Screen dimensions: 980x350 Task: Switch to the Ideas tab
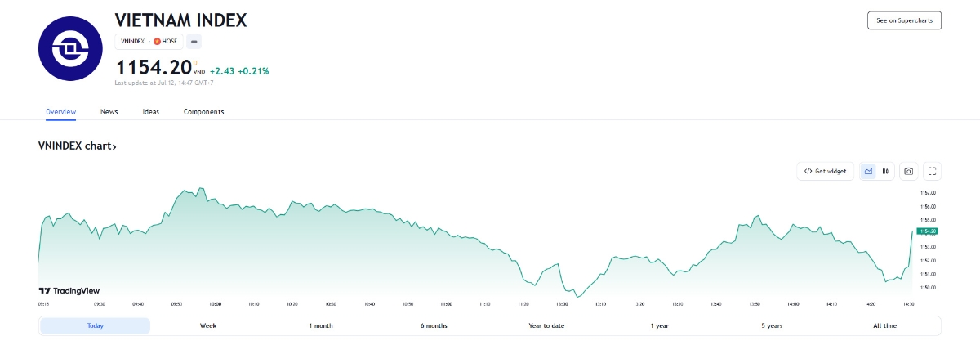pyautogui.click(x=151, y=112)
